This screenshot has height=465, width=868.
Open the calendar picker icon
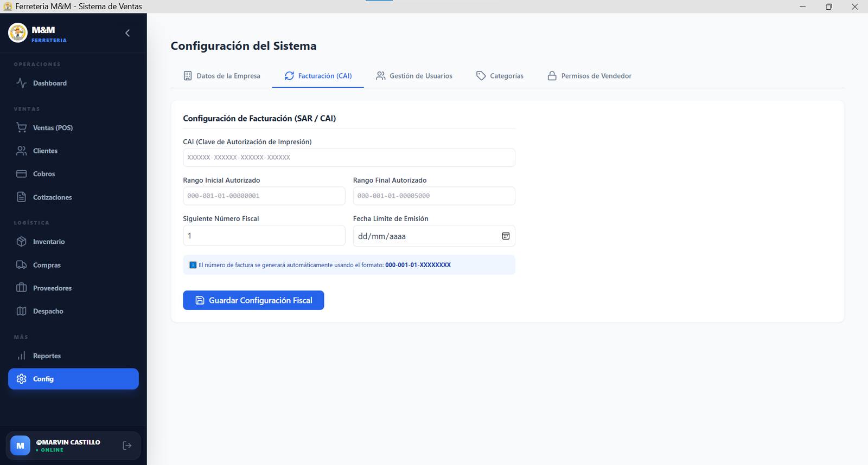pos(506,236)
